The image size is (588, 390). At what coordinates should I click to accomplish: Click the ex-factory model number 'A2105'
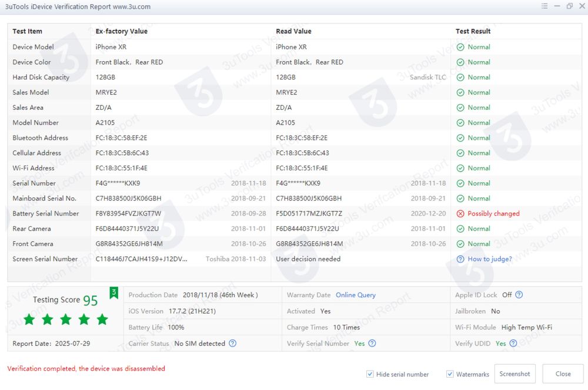tap(105, 123)
